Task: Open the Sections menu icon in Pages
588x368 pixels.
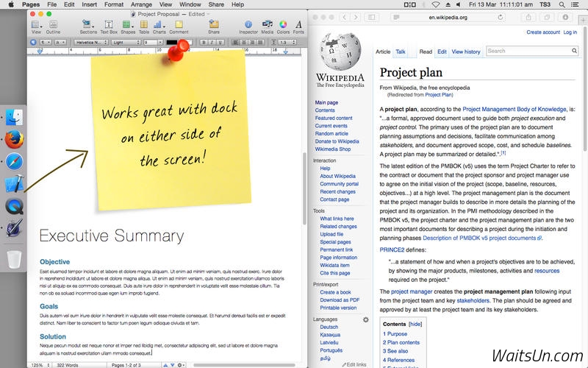Action: coord(87,25)
